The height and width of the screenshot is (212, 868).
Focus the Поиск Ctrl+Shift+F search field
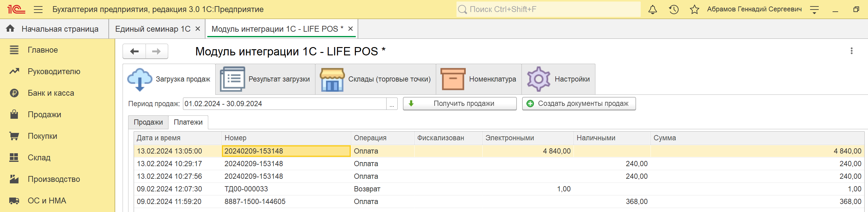548,10
